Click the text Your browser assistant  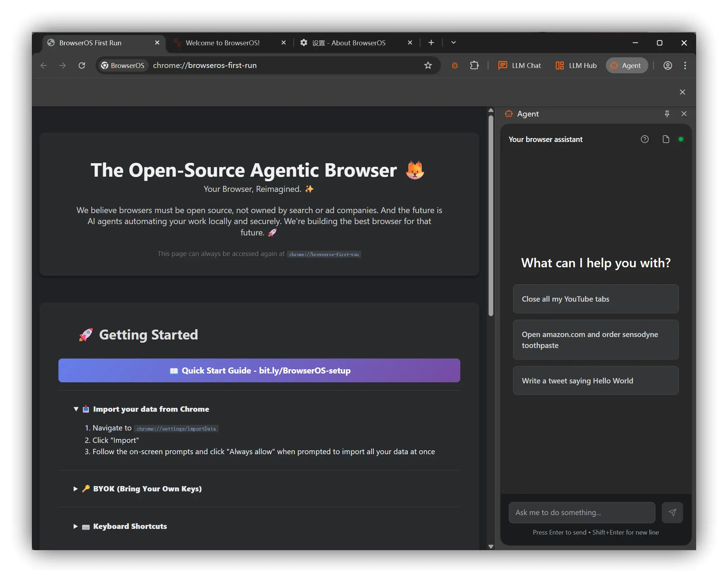pos(545,139)
